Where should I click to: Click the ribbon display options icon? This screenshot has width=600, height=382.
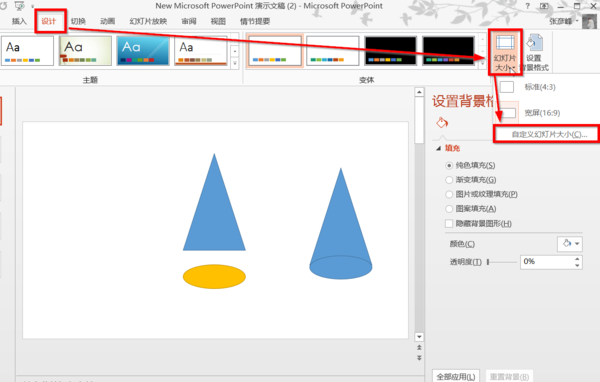tap(544, 6)
